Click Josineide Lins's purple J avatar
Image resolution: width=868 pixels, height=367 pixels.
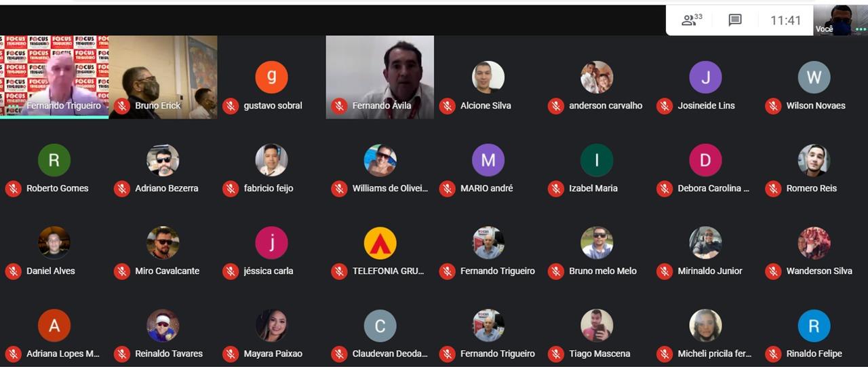pos(705,77)
